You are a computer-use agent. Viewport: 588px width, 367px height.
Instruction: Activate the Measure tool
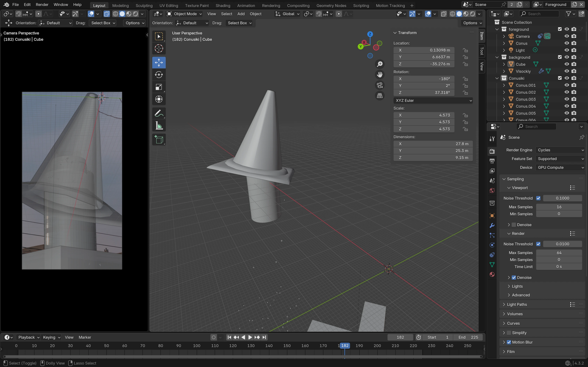coord(159,126)
